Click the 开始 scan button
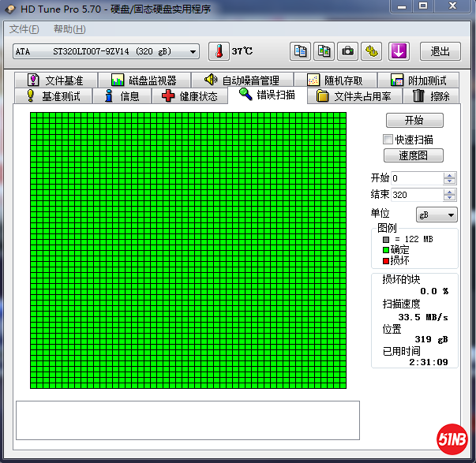The image size is (476, 463). click(414, 120)
